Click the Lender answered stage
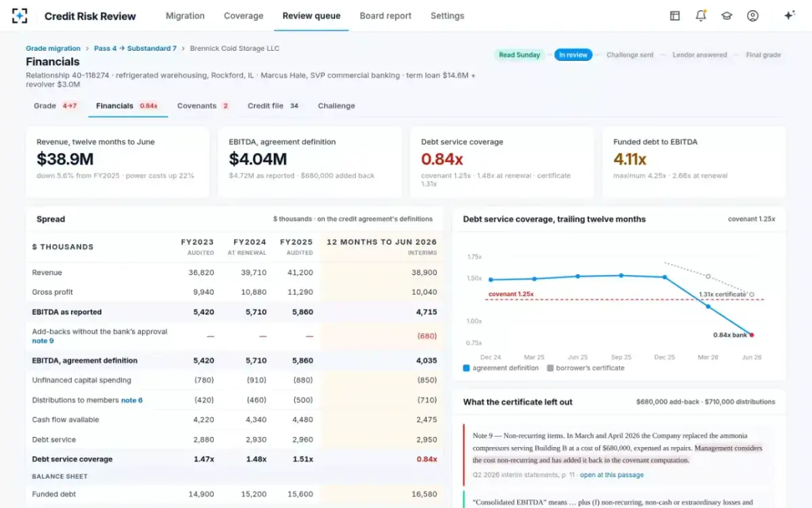The width and height of the screenshot is (812, 508). click(700, 55)
